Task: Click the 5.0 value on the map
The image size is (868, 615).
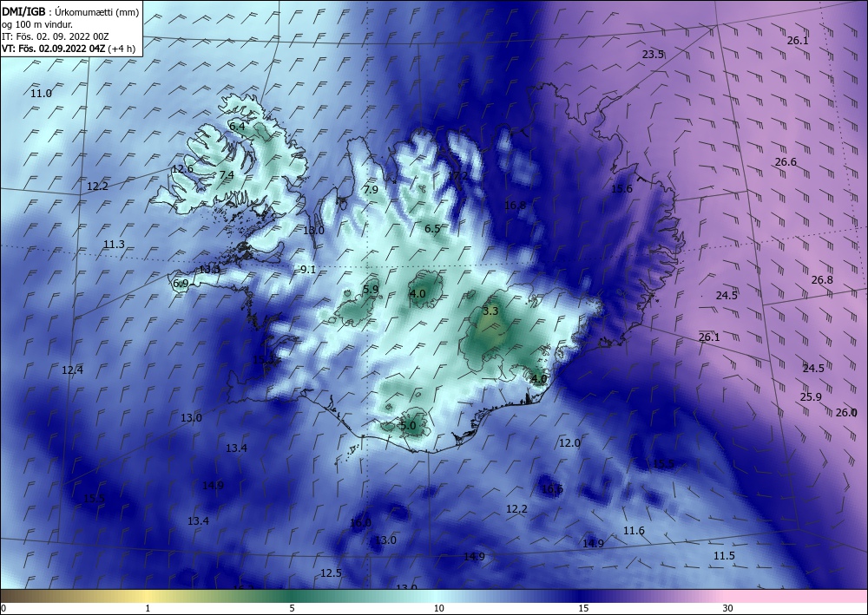Action: coord(407,425)
